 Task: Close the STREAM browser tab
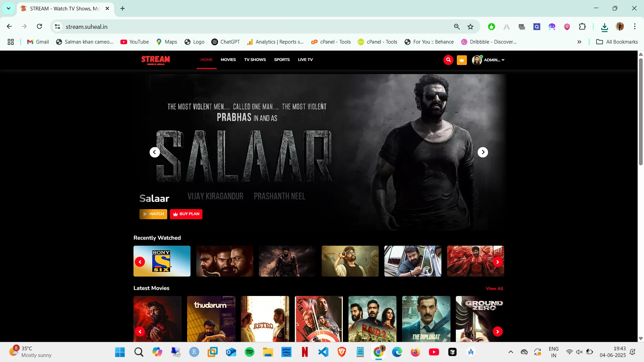(x=107, y=8)
